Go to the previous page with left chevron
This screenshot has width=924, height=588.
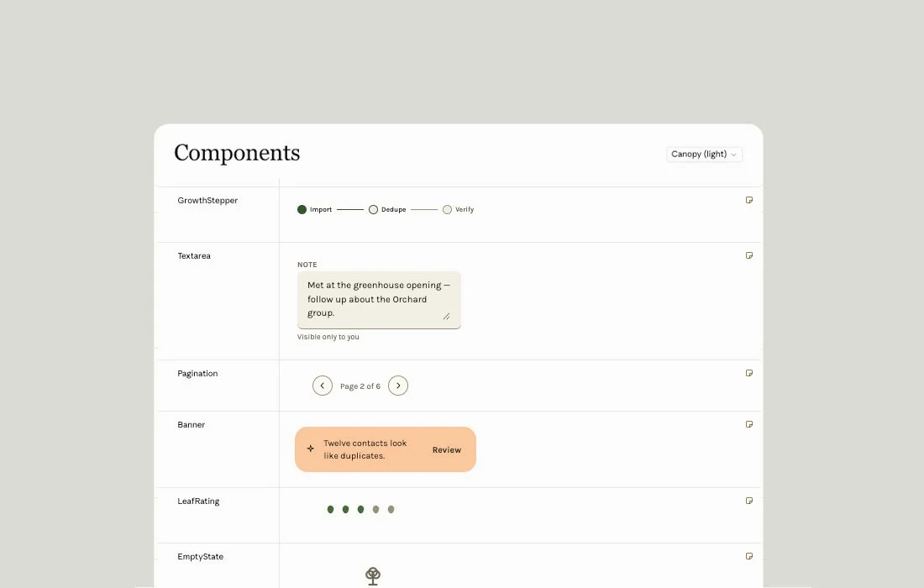[x=323, y=386]
